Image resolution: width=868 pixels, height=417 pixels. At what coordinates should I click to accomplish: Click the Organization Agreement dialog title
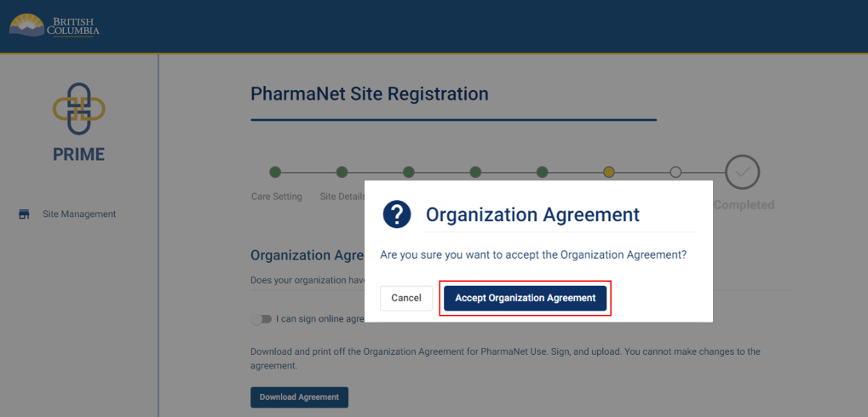(x=532, y=214)
